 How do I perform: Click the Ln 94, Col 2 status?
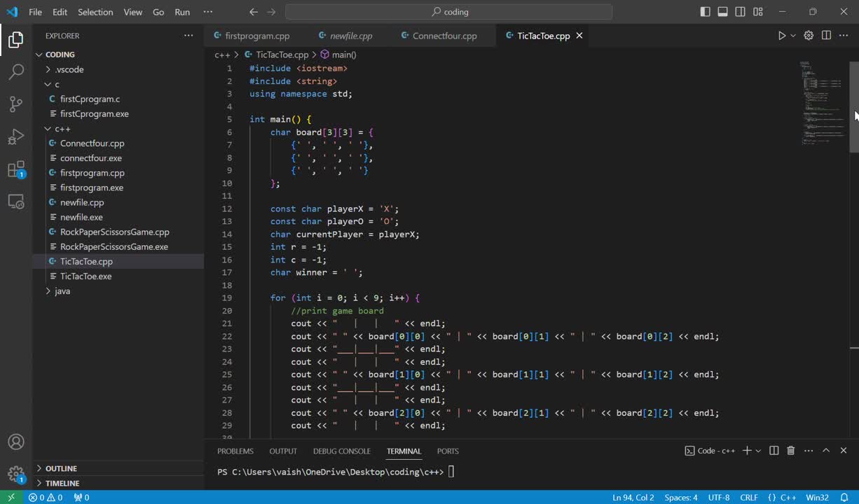(x=633, y=498)
